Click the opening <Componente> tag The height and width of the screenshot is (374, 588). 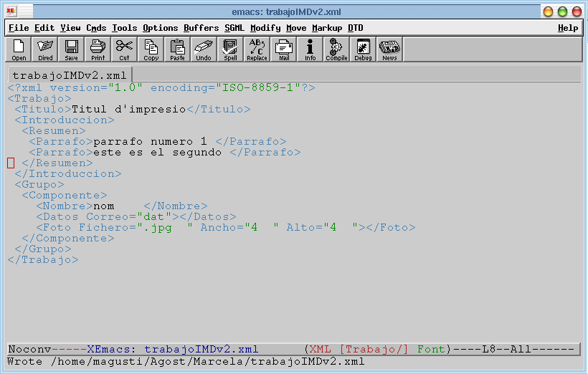pos(64,196)
